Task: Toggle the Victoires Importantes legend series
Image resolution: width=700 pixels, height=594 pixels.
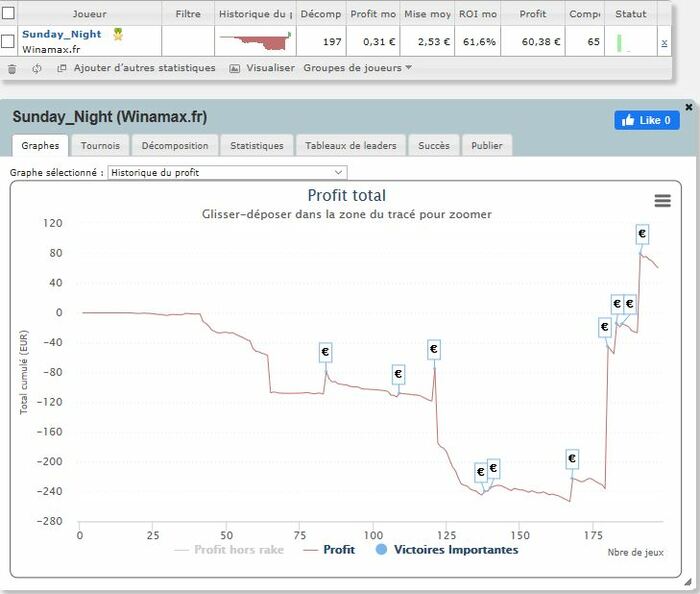Action: [x=447, y=550]
